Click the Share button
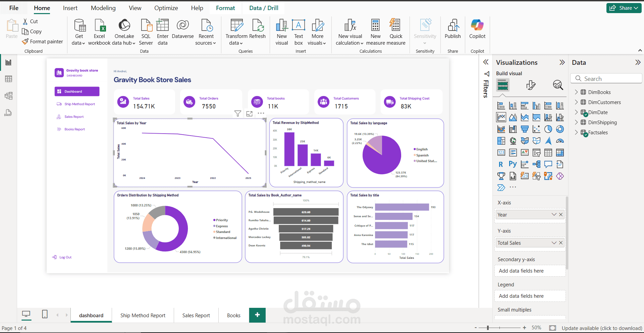 click(x=624, y=8)
